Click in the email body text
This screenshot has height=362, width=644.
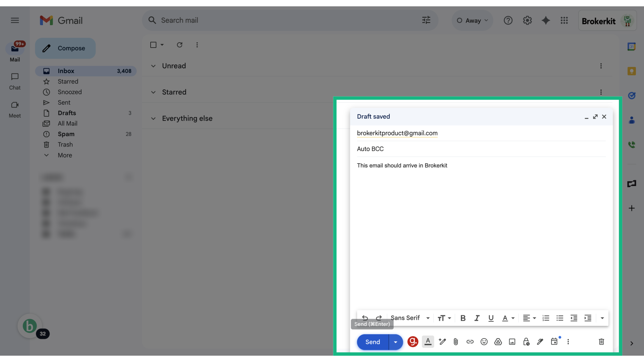pyautogui.click(x=402, y=166)
